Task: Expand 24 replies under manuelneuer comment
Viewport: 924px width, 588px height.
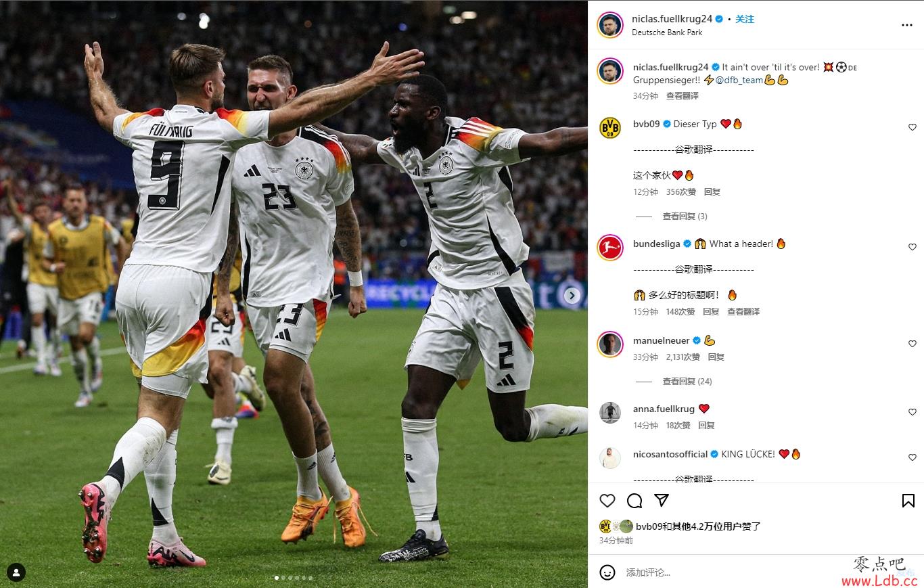Action: pyautogui.click(x=687, y=382)
